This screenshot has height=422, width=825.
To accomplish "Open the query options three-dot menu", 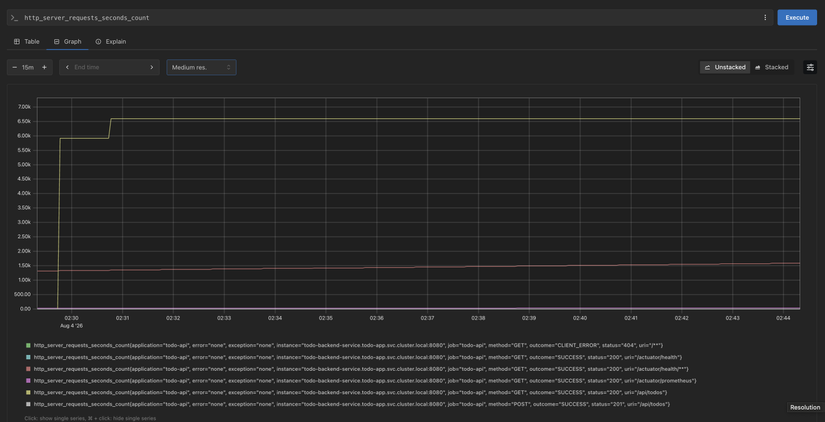I will click(x=765, y=17).
